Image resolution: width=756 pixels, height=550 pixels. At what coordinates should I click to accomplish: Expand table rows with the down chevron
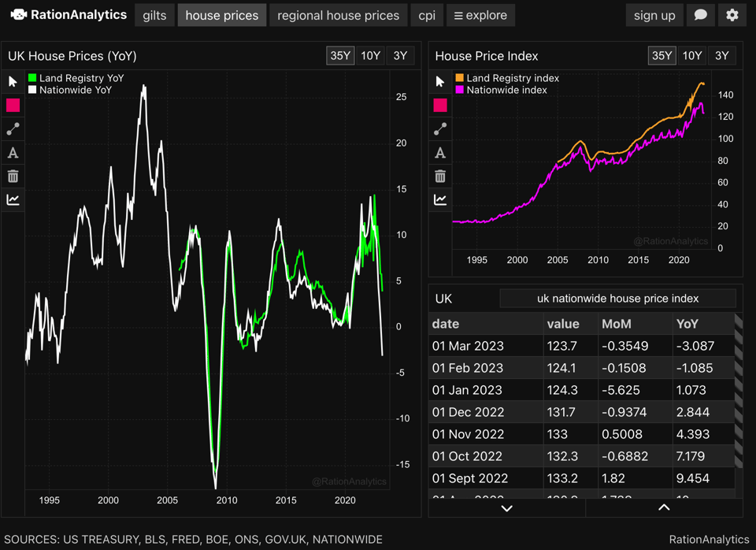(x=506, y=508)
